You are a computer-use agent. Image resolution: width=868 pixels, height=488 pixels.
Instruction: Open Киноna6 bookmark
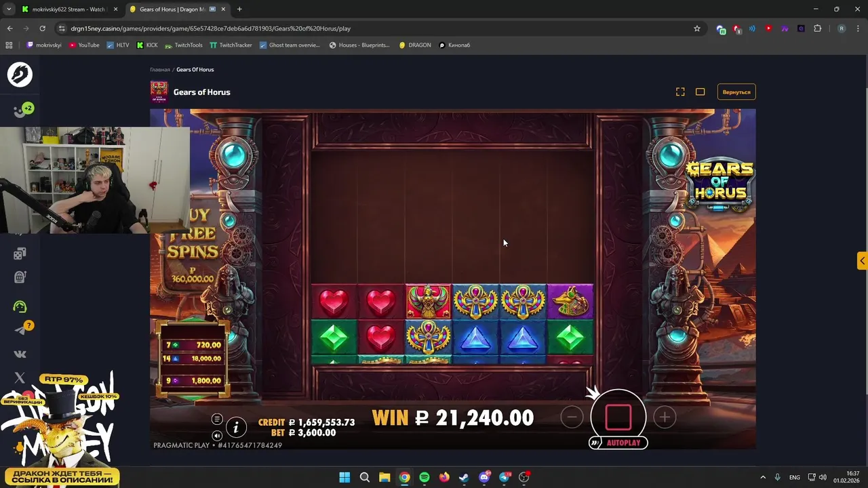coord(454,45)
